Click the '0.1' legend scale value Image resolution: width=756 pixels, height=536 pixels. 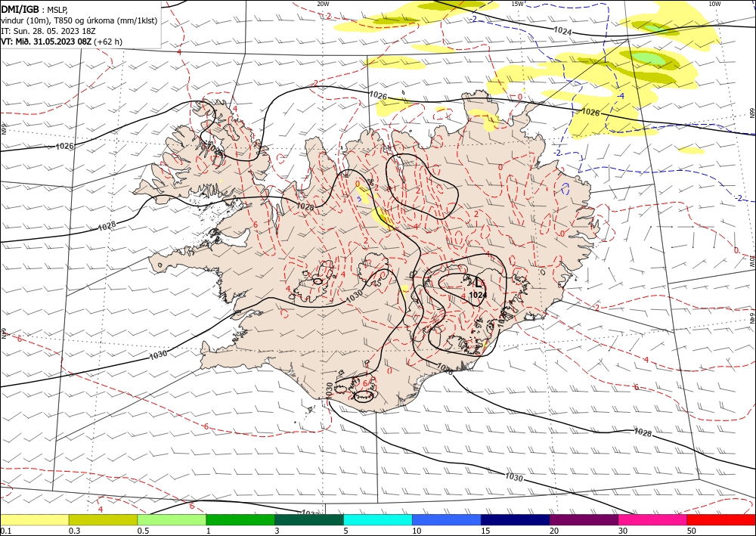pyautogui.click(x=5, y=531)
